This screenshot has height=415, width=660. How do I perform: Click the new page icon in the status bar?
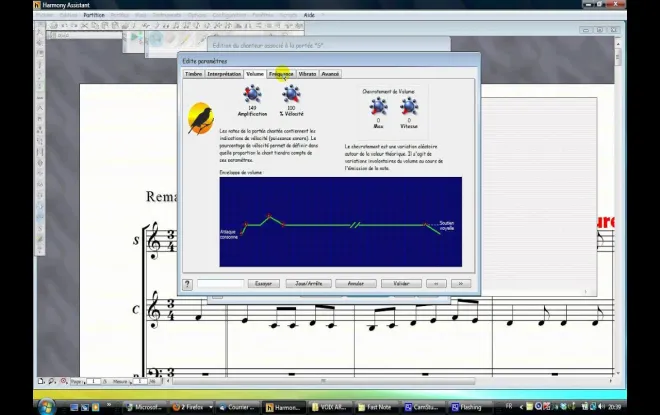[x=41, y=381]
